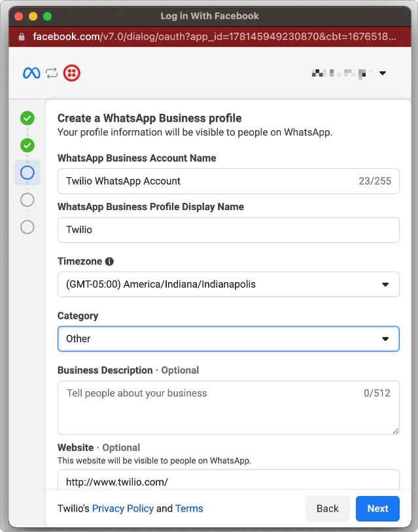The width and height of the screenshot is (418, 532).
Task: Open the Category dropdown set to Other
Action: [228, 338]
